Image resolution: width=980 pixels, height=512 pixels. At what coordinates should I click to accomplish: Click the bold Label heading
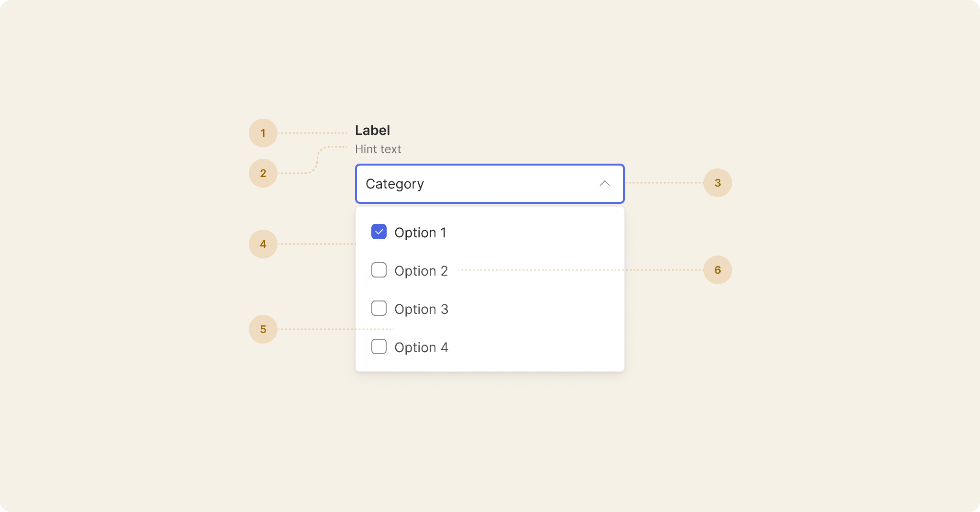[x=372, y=130]
